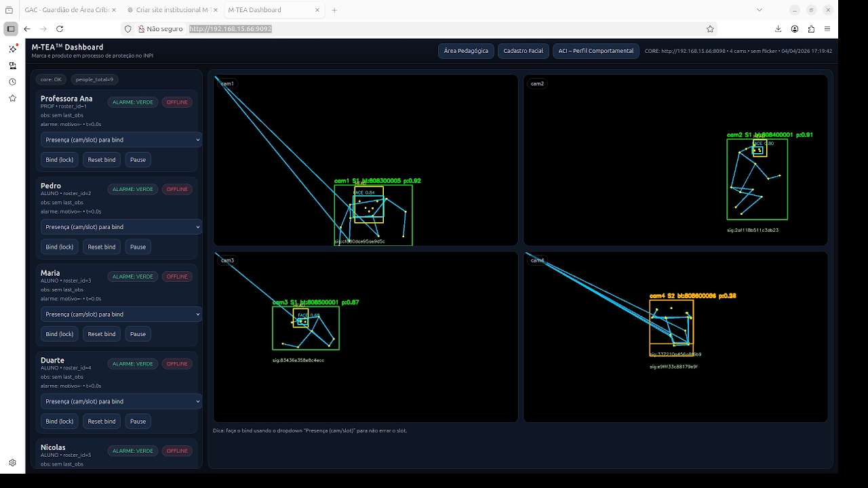Click the 'core: OK' status chip

point(51,79)
